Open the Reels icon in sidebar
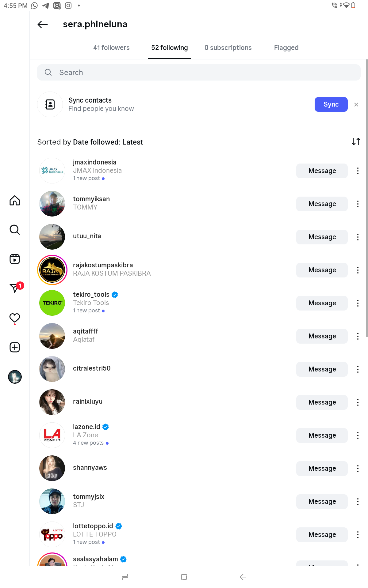 coord(15,259)
